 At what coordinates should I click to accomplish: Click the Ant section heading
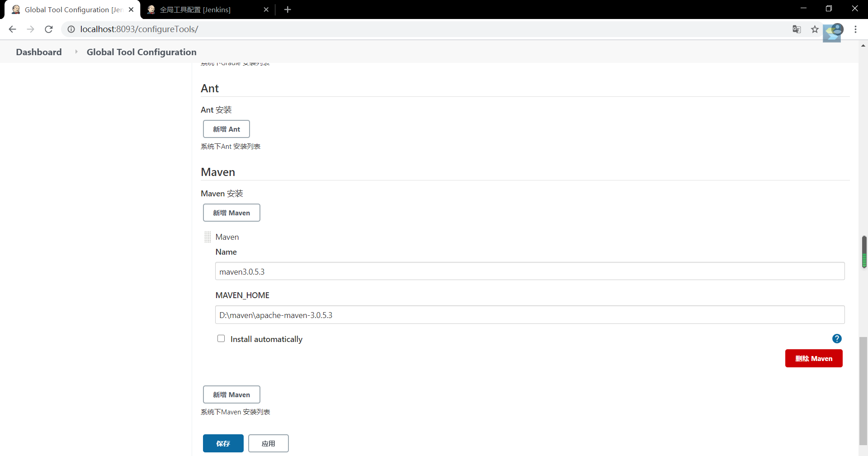click(210, 88)
